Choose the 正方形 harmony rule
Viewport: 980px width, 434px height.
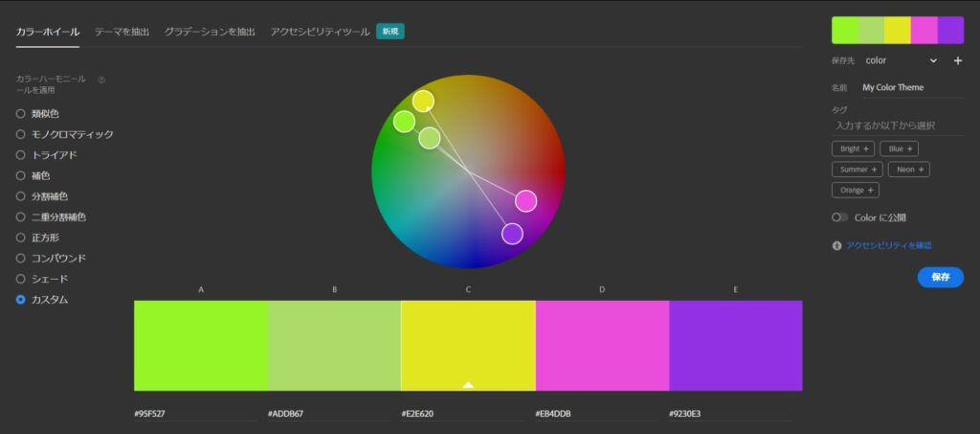37,238
